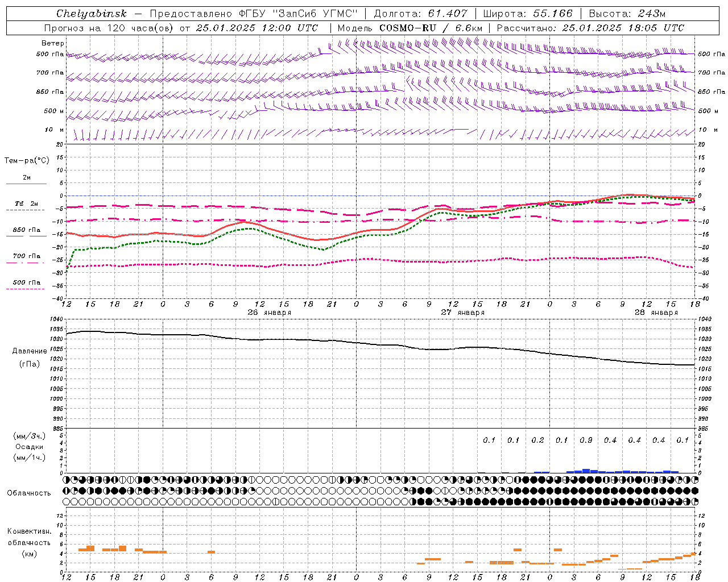Screen dimensions: 728x582
Task: Click the 'Тем-ра(°C)' temperature panel label
Action: point(27,161)
